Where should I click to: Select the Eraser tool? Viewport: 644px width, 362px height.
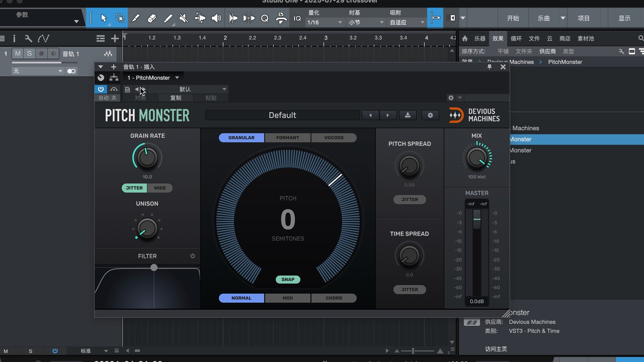tap(152, 18)
